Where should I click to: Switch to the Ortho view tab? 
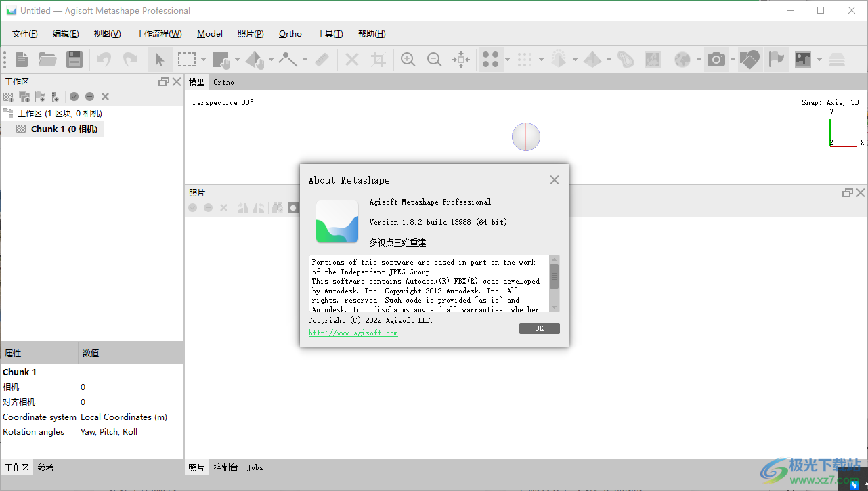pos(223,82)
